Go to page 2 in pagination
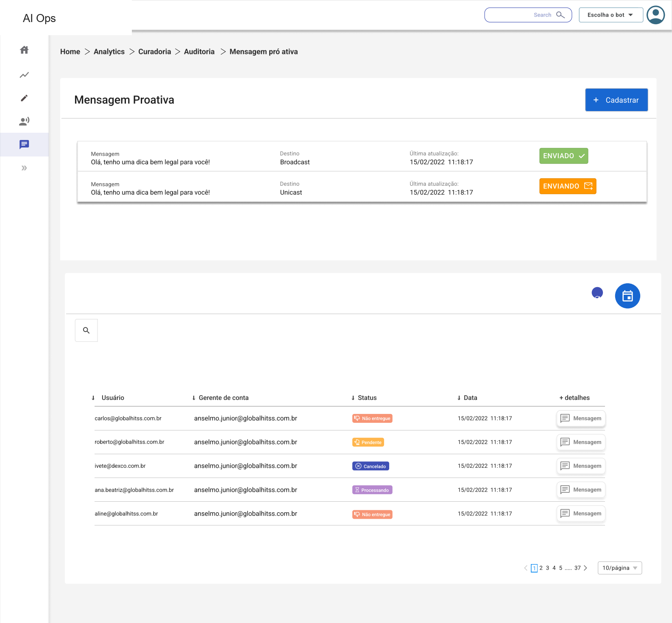This screenshot has width=672, height=623. click(x=541, y=568)
